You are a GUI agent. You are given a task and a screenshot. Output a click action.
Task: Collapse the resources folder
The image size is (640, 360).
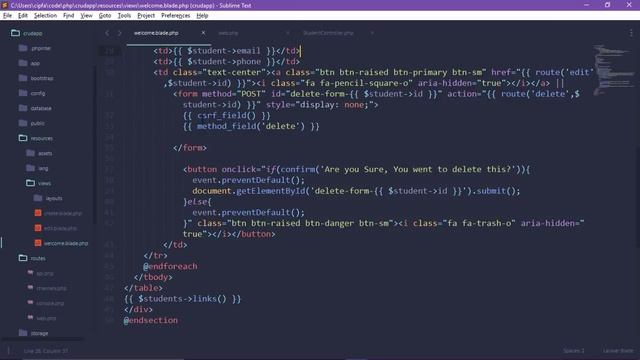click(42, 138)
